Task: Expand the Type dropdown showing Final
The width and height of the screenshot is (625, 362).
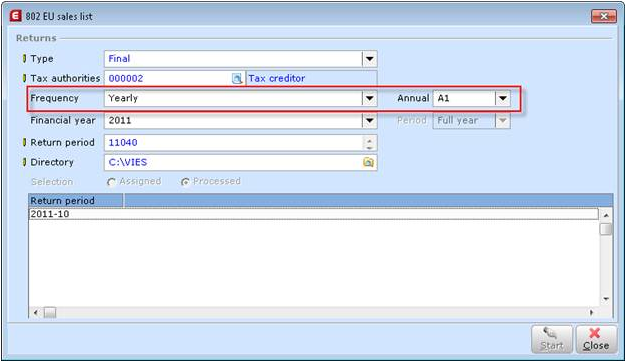Action: (369, 59)
